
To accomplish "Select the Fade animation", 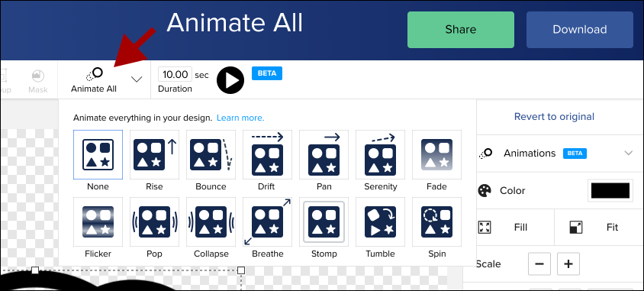I will 436,154.
